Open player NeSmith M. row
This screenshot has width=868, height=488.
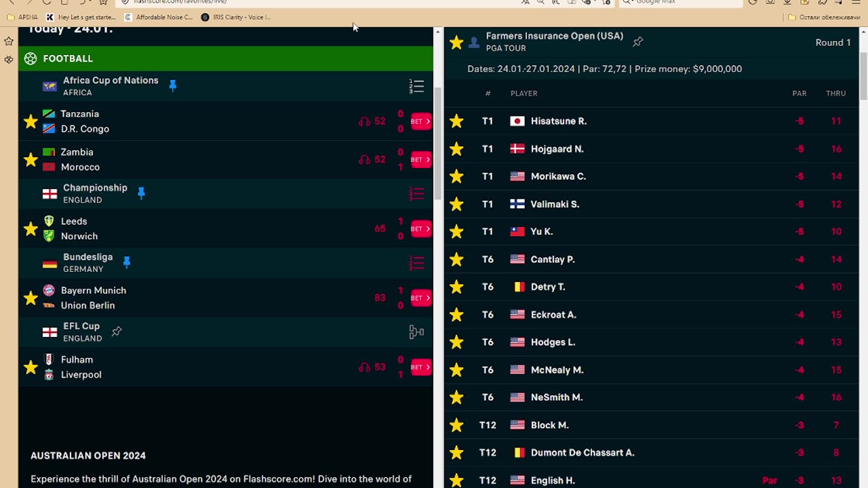pyautogui.click(x=651, y=397)
